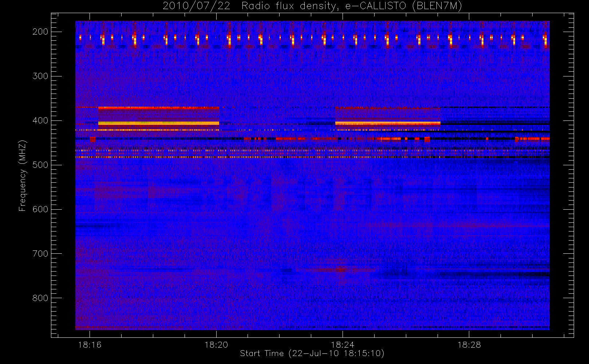Click the 600 frequency tick label

[x=40, y=209]
